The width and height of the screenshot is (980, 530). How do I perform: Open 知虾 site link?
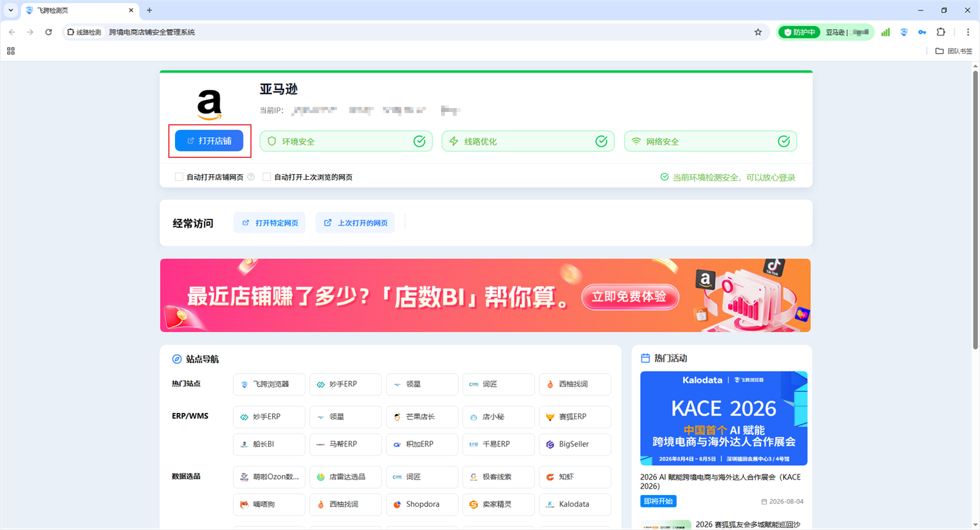(x=575, y=477)
